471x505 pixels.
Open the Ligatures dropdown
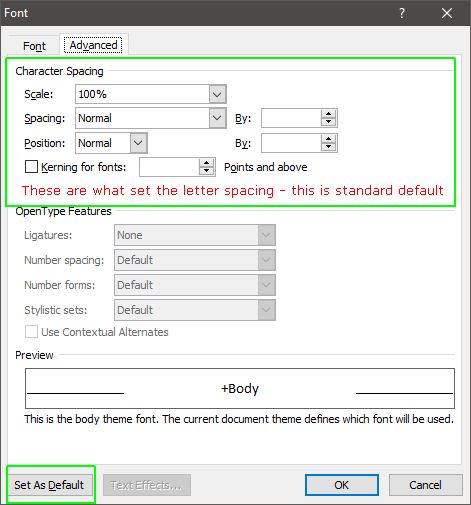tap(266, 235)
